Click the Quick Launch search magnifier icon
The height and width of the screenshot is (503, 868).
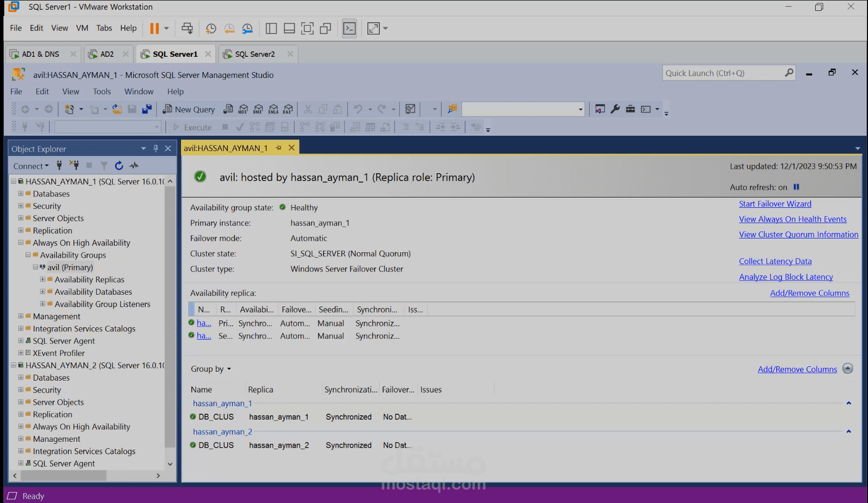(x=789, y=73)
